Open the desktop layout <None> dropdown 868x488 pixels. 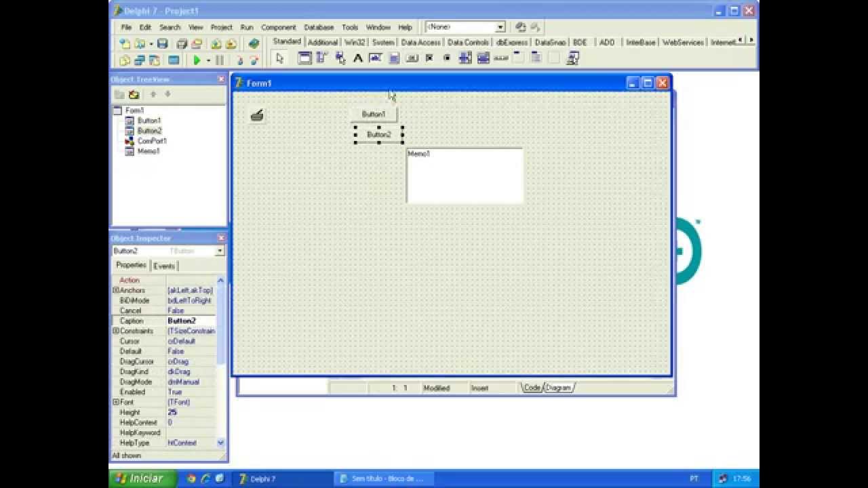click(500, 27)
